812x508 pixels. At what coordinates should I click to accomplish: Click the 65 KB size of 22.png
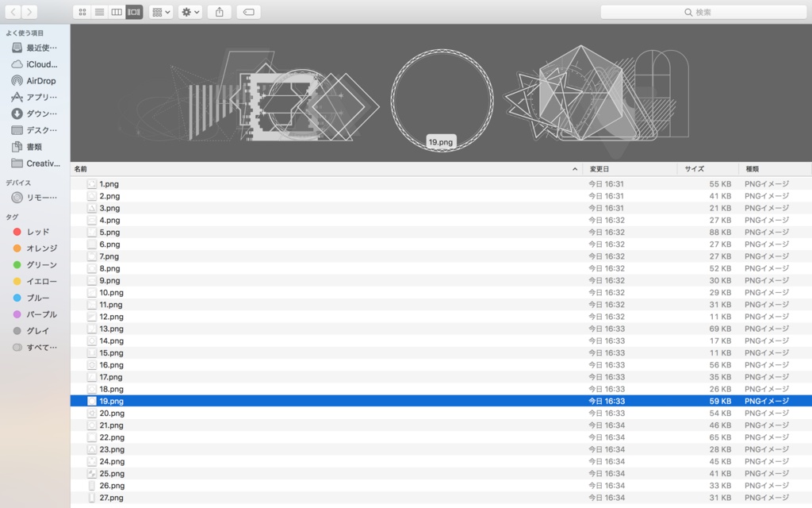[720, 437]
